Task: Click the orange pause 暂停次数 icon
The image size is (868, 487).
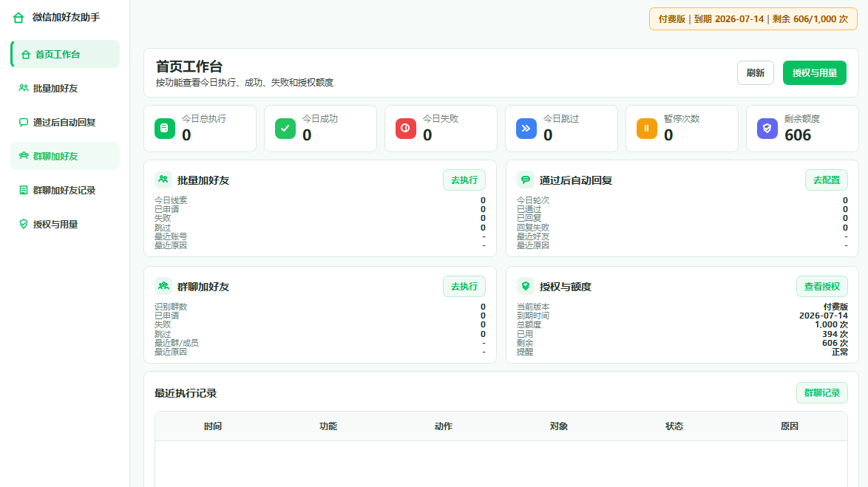Action: (647, 129)
